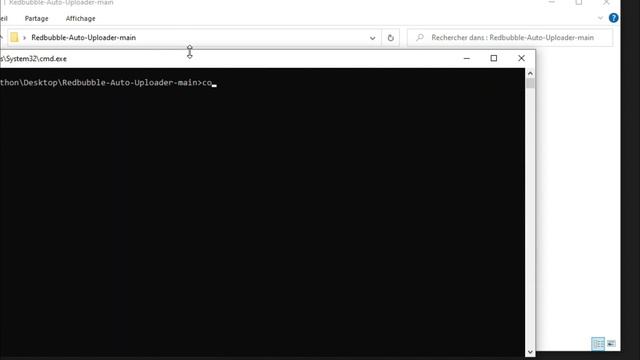
Task: Switch Explorer to details view icon
Action: point(598,344)
